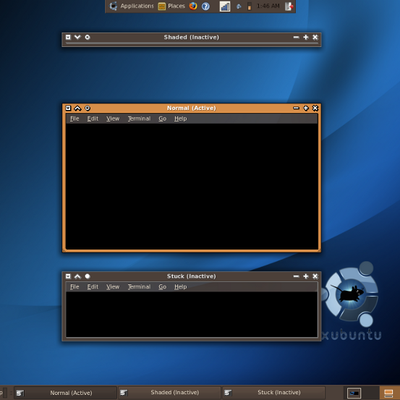
Task: Close the Stuck (Inactive) window
Action: (x=315, y=276)
